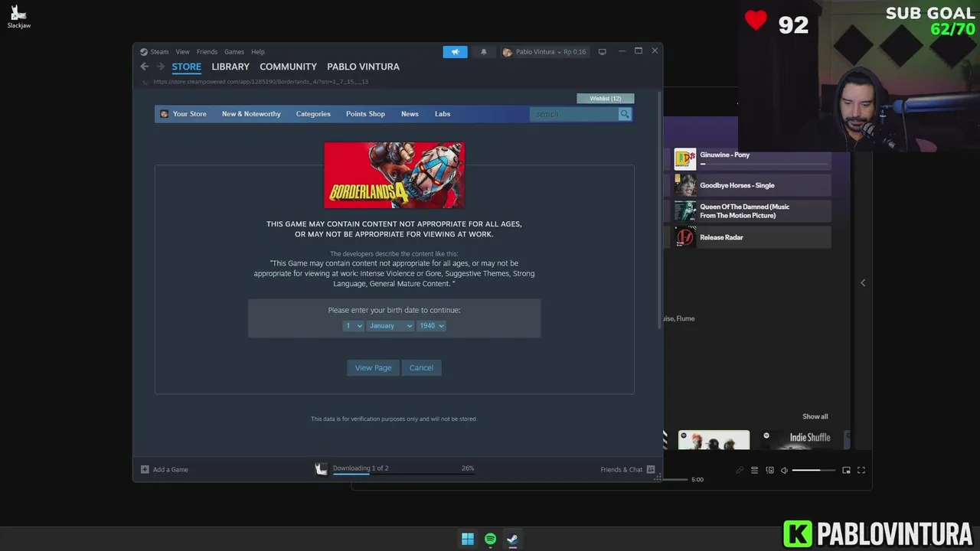Go back with Steam's back arrow

point(144,67)
